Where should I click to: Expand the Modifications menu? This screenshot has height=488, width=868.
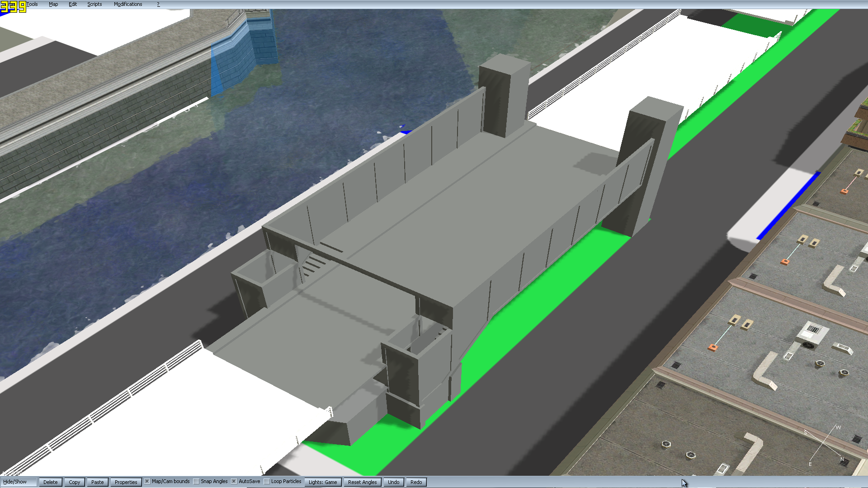coord(128,4)
